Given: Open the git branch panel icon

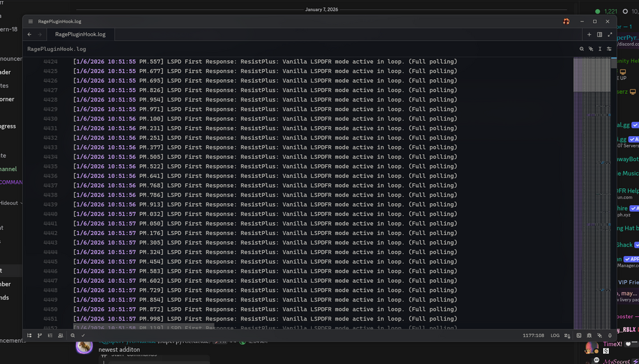Looking at the screenshot, I should [x=40, y=335].
